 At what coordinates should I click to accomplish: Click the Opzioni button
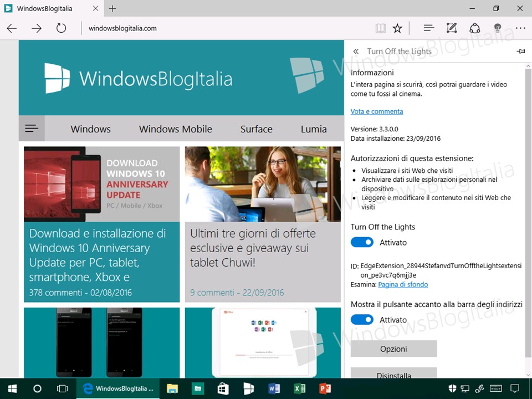pos(393,349)
